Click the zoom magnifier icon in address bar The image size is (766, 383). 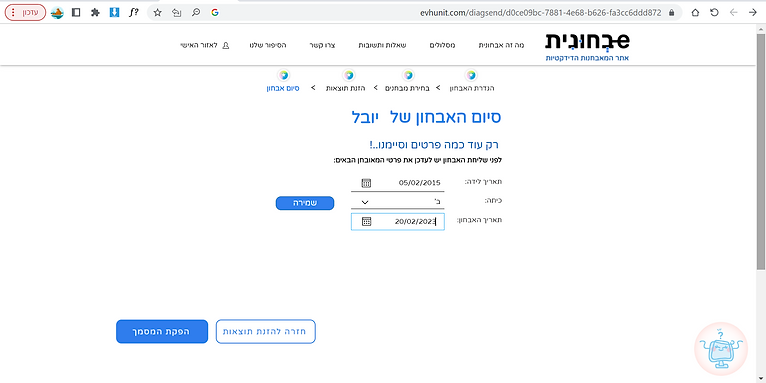pos(195,13)
